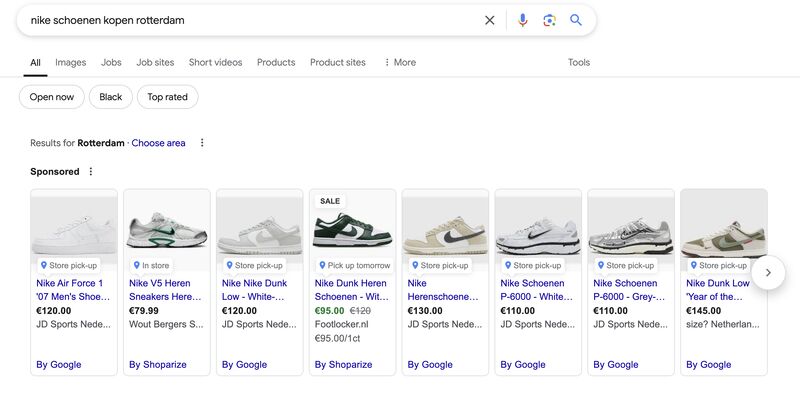Screen dimensions: 800x396
Task: Click the struck-through €120 original price
Action: tap(360, 311)
